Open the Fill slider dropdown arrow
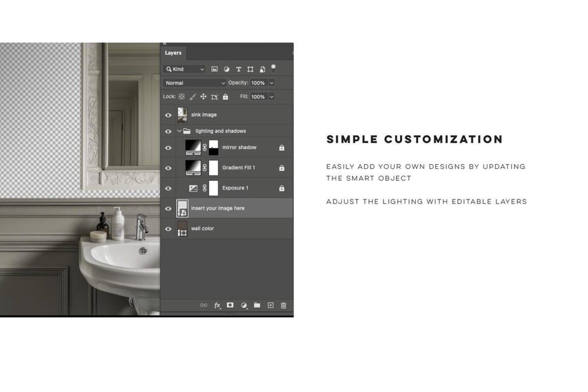 pos(271,97)
